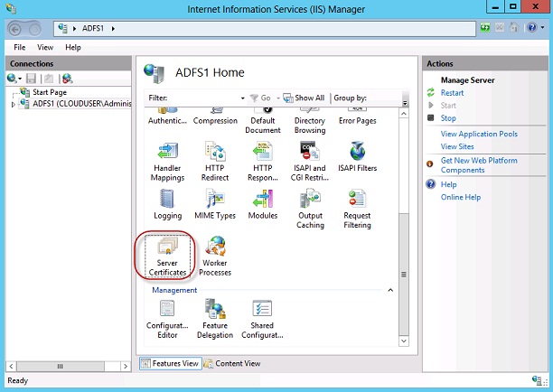Image resolution: width=553 pixels, height=392 pixels.
Task: Open the File menu
Action: tap(19, 47)
